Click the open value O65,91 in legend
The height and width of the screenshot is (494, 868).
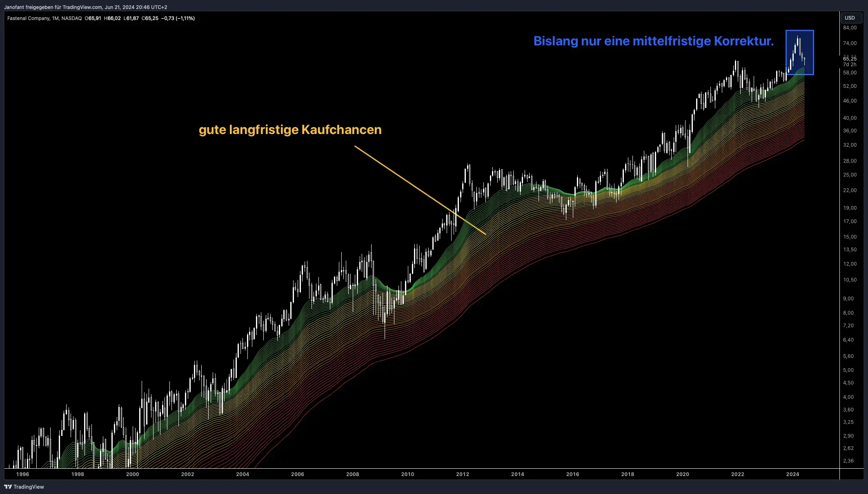[x=93, y=18]
